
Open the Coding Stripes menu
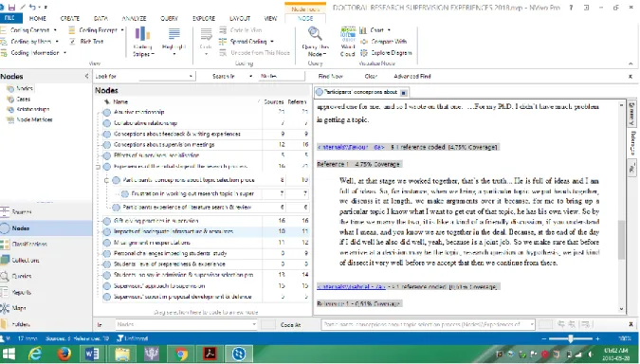143,41
